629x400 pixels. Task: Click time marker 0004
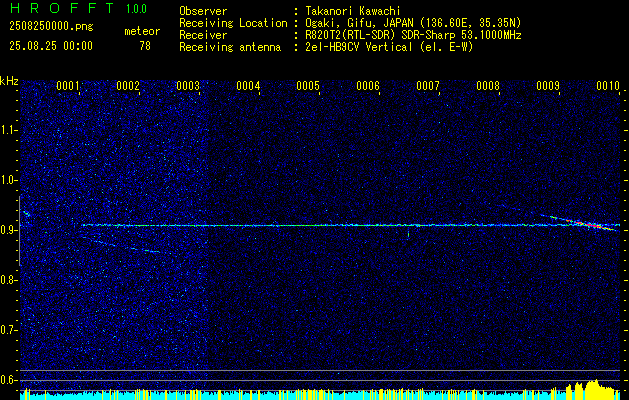point(248,86)
